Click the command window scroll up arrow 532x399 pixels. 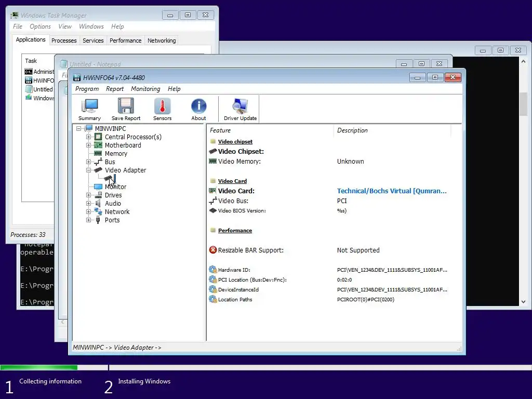tap(523, 61)
